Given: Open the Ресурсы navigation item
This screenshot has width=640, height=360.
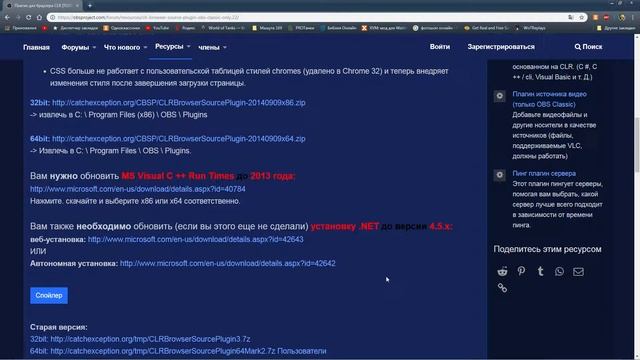Looking at the screenshot, I should click(x=169, y=47).
